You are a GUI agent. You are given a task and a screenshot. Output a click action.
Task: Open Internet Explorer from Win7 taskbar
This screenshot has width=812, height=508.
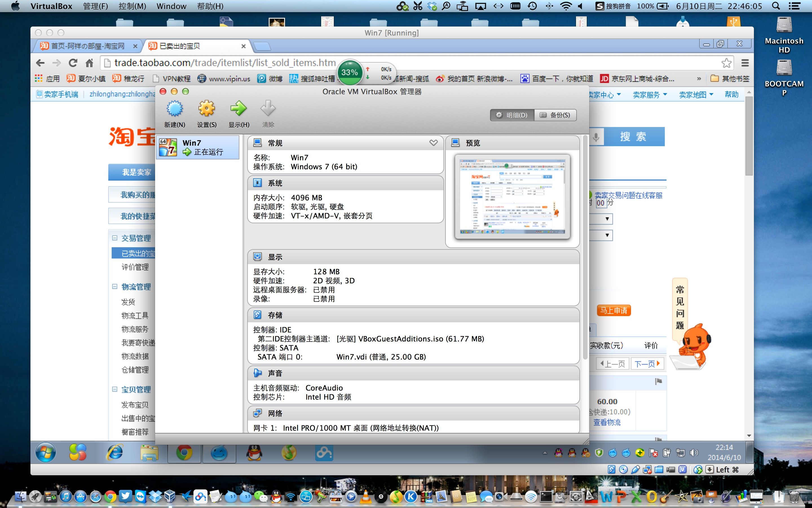point(115,452)
